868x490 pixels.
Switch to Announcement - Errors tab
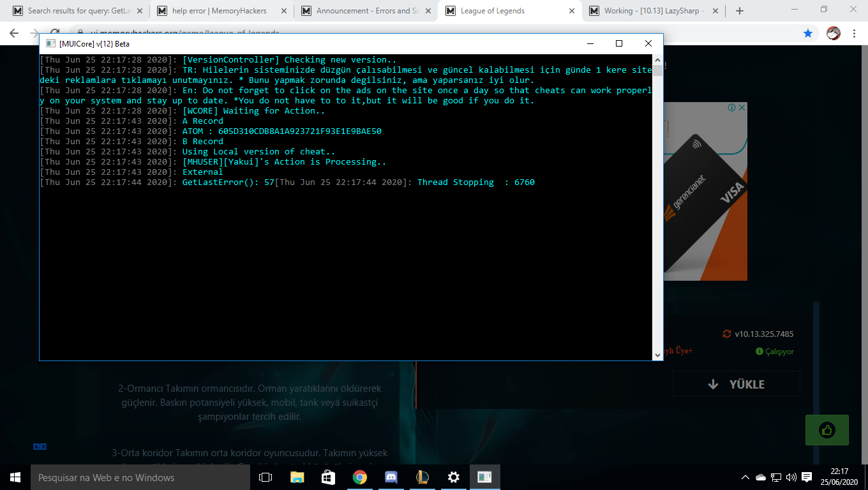point(364,11)
